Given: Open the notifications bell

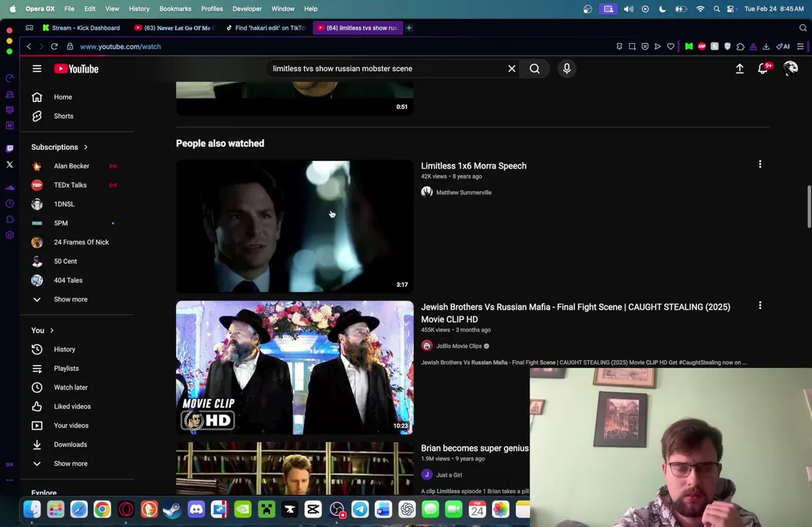Looking at the screenshot, I should 763,68.
